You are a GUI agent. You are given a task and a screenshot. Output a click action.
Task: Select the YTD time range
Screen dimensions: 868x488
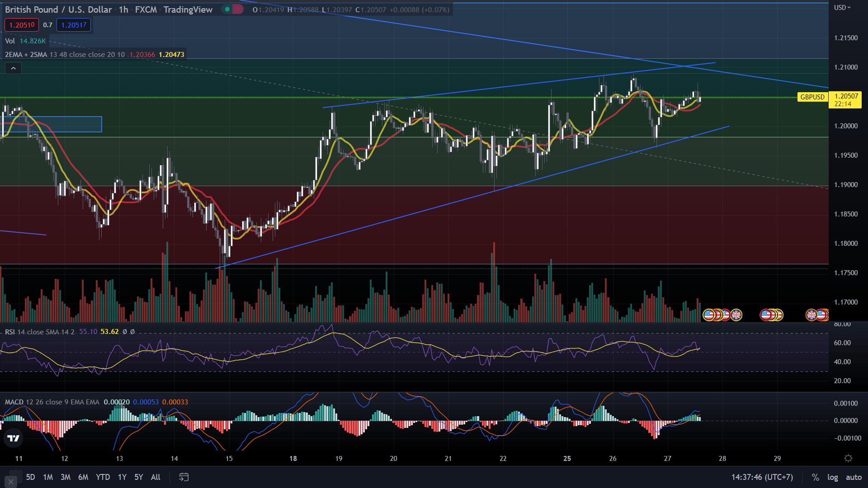(x=103, y=477)
